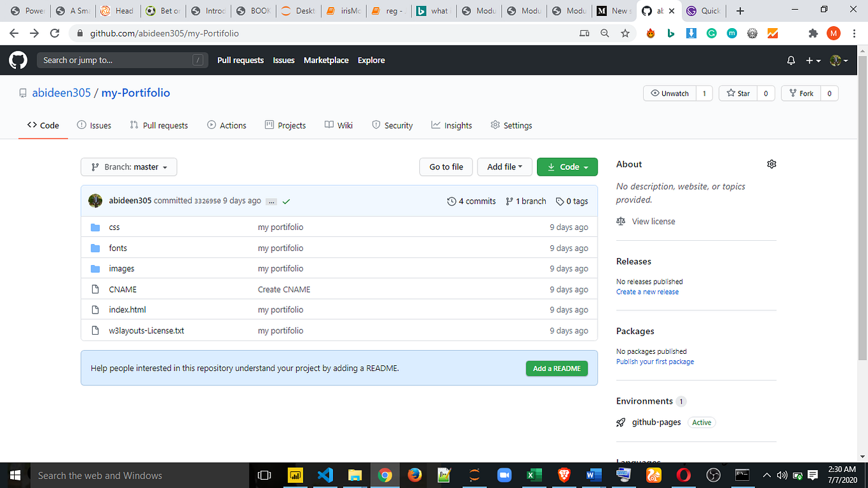Click the 0 tags icon
The image size is (868, 488).
pyautogui.click(x=561, y=201)
